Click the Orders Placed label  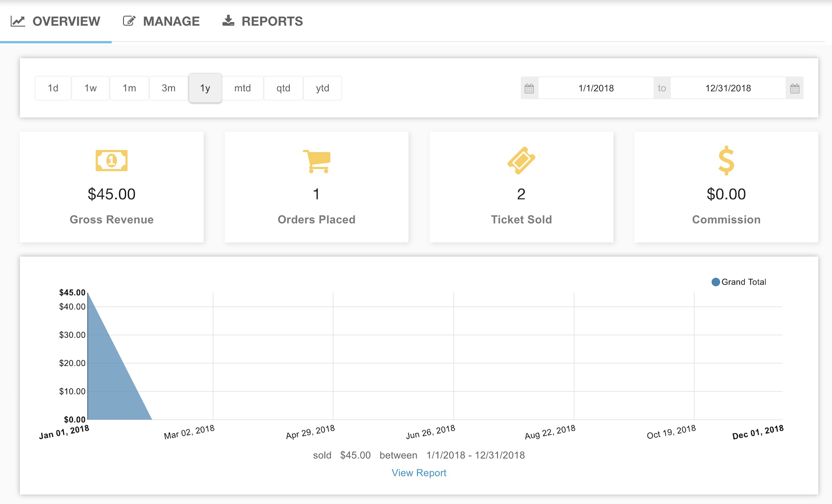pyautogui.click(x=317, y=220)
